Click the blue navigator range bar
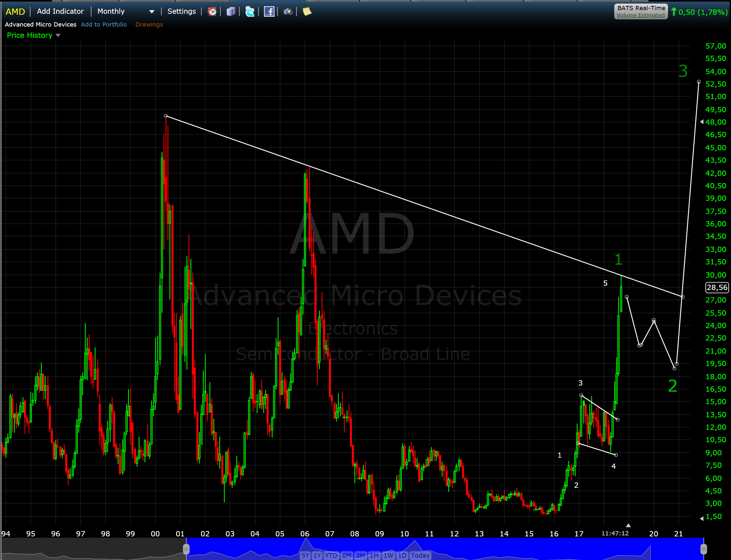731x560 pixels. tap(445, 549)
